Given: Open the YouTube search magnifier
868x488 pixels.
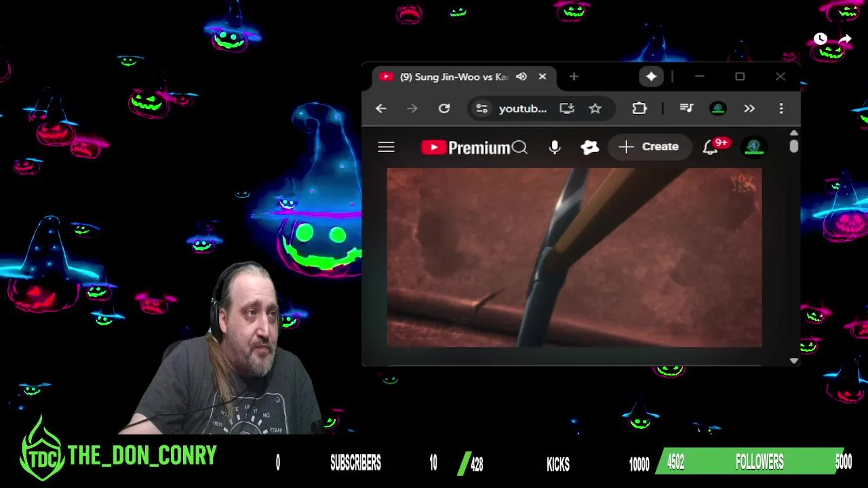Looking at the screenshot, I should pos(519,147).
